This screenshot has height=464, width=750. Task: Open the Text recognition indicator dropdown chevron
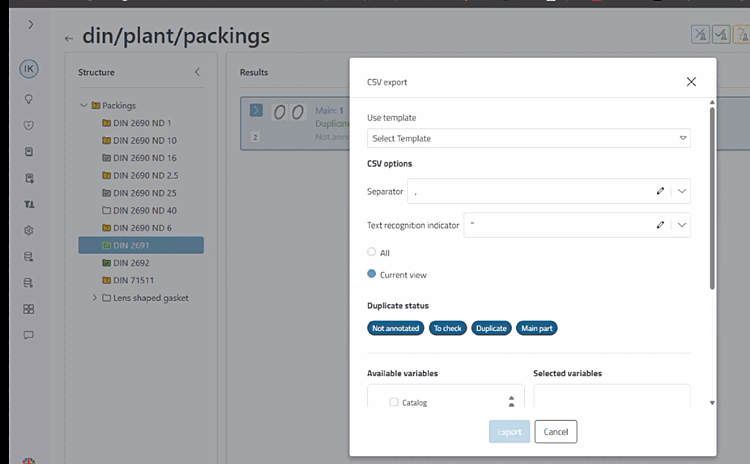tap(682, 225)
